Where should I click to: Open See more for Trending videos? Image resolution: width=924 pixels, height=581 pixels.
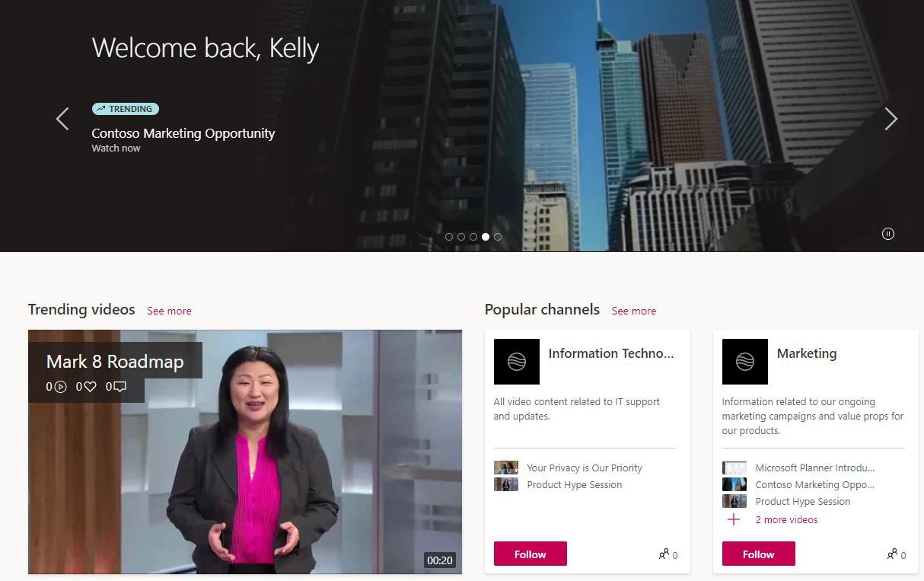click(x=169, y=311)
